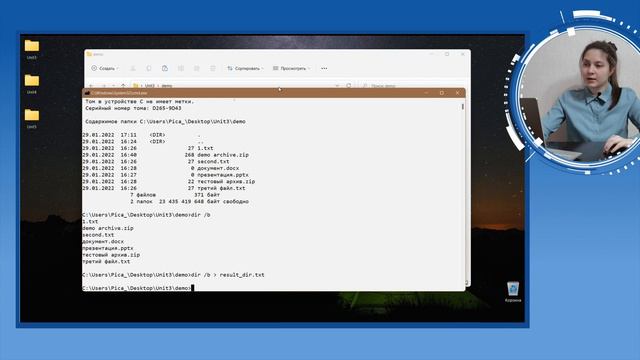Click the Создать button in Explorer
The image size is (640, 360).
point(104,68)
